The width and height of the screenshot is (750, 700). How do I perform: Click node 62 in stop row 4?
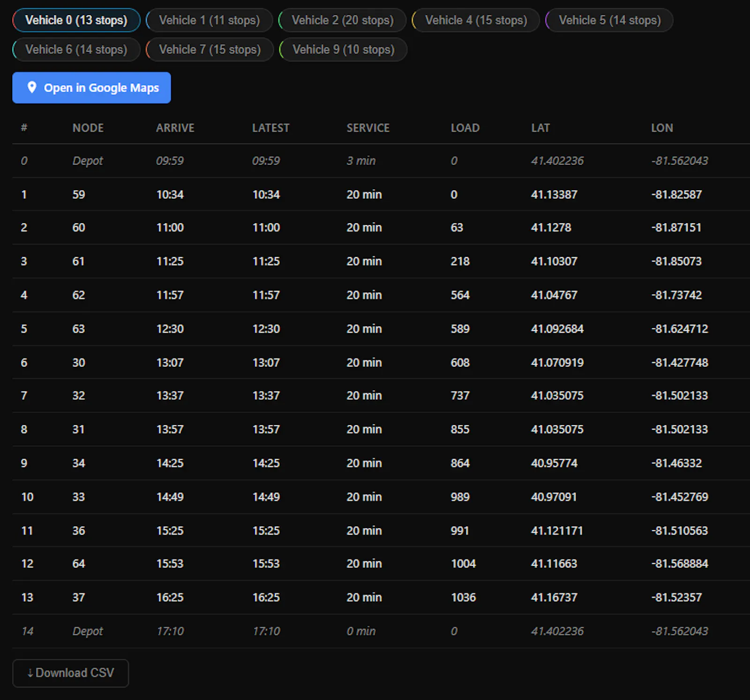79,295
